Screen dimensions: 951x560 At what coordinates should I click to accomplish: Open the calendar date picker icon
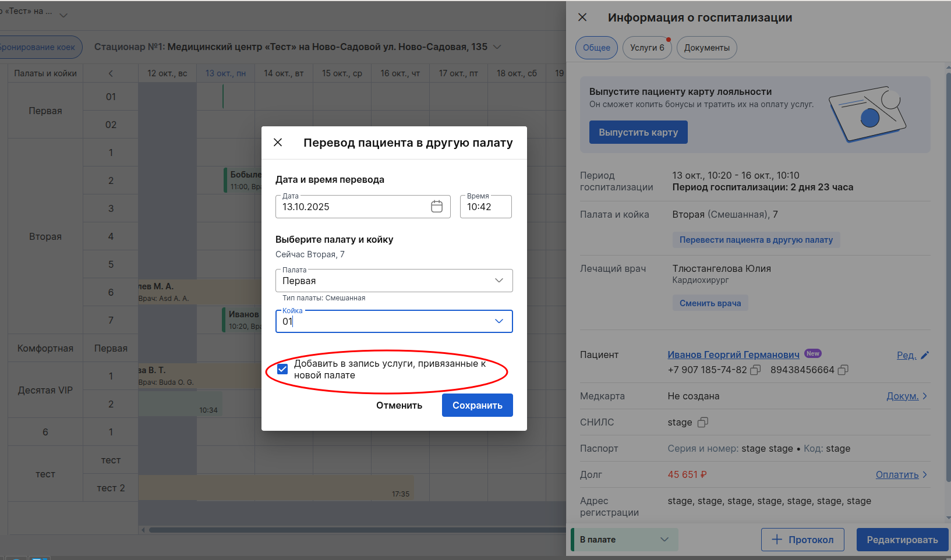pyautogui.click(x=437, y=207)
